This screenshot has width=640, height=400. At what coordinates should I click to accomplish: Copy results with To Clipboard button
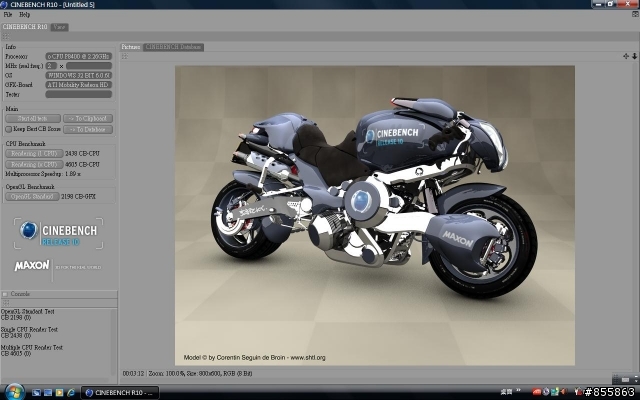click(x=88, y=118)
